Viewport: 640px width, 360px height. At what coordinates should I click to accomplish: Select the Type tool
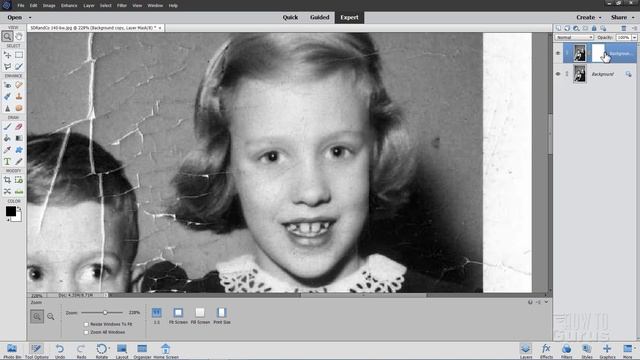click(7, 162)
